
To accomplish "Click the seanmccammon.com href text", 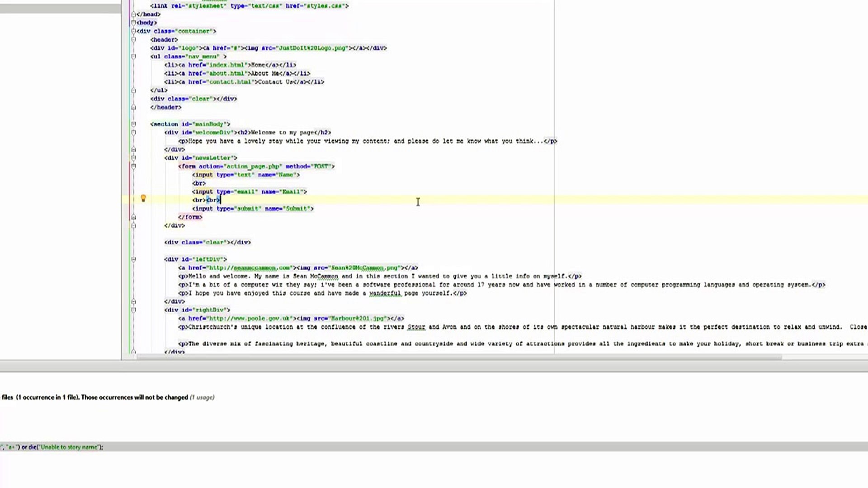I will pos(261,268).
